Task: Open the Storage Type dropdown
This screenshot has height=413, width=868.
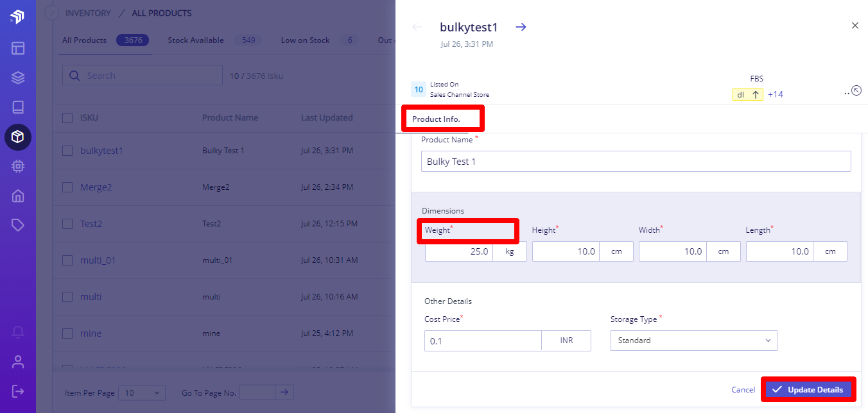Action: pyautogui.click(x=693, y=341)
